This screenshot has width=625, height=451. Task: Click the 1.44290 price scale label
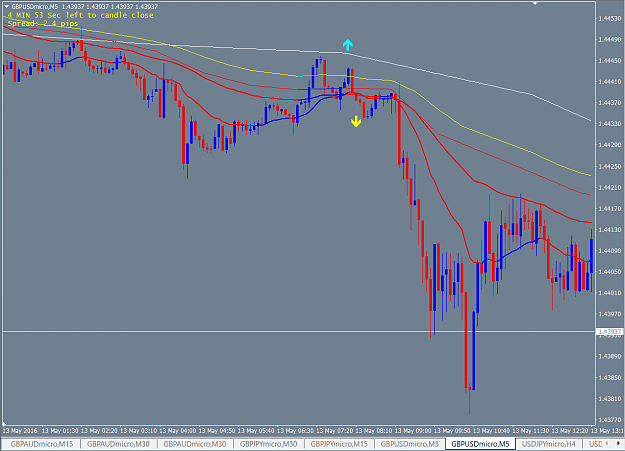(610, 145)
